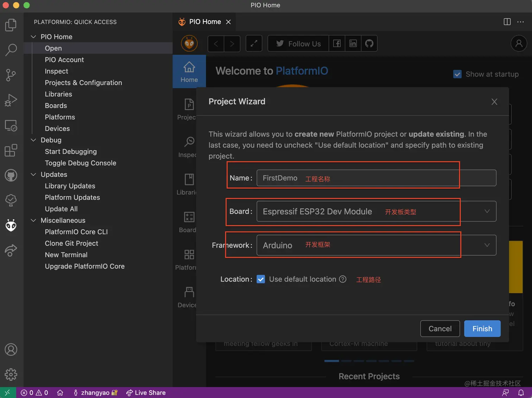Click Update All tree item
532x398 pixels.
click(x=61, y=209)
